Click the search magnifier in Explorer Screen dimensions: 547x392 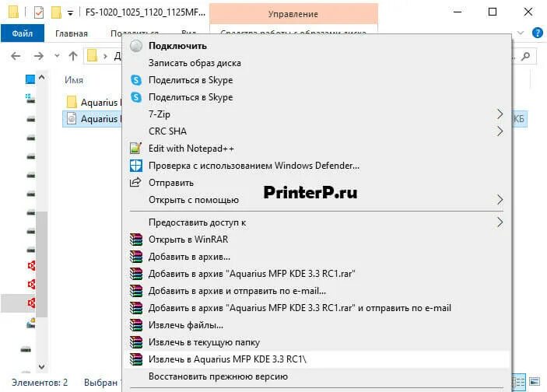pyautogui.click(x=525, y=56)
